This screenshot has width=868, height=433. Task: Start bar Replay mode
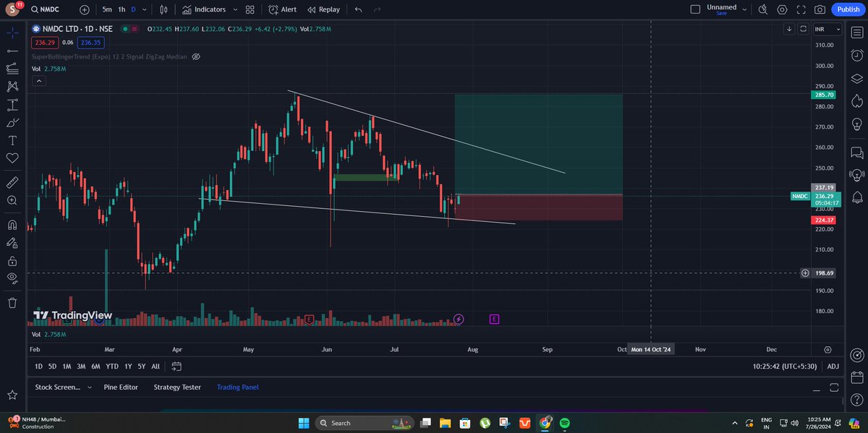[x=323, y=9]
